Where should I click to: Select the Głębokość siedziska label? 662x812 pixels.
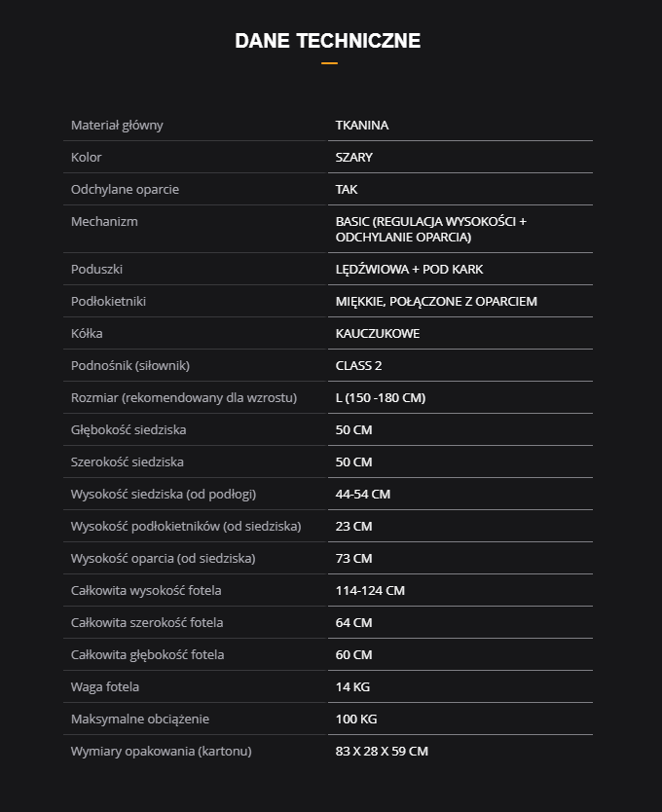tap(129, 430)
